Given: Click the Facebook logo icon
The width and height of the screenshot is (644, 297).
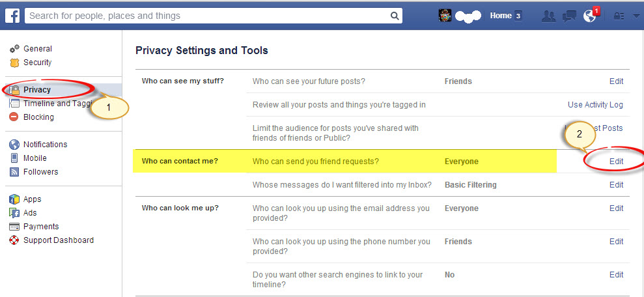Looking at the screenshot, I should click(x=12, y=16).
